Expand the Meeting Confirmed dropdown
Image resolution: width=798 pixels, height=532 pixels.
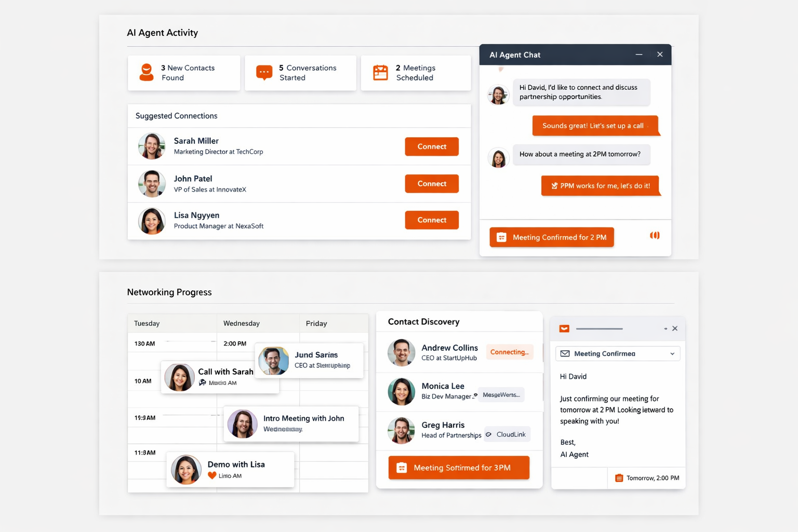pyautogui.click(x=672, y=354)
